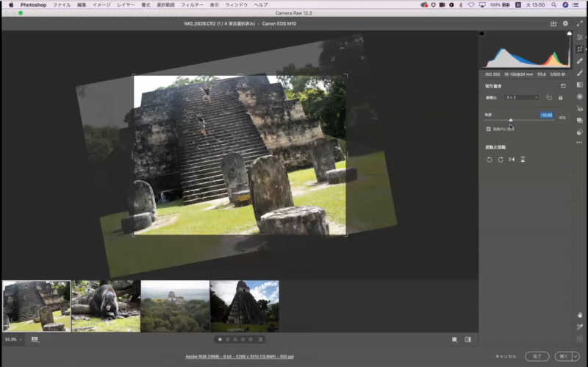Click the Camera Raw settings gear icon

[565, 24]
